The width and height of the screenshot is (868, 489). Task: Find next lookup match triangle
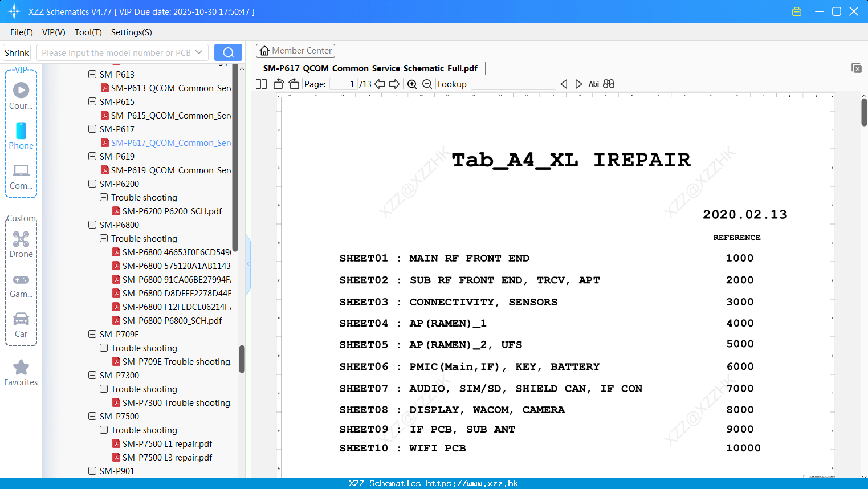(x=578, y=84)
